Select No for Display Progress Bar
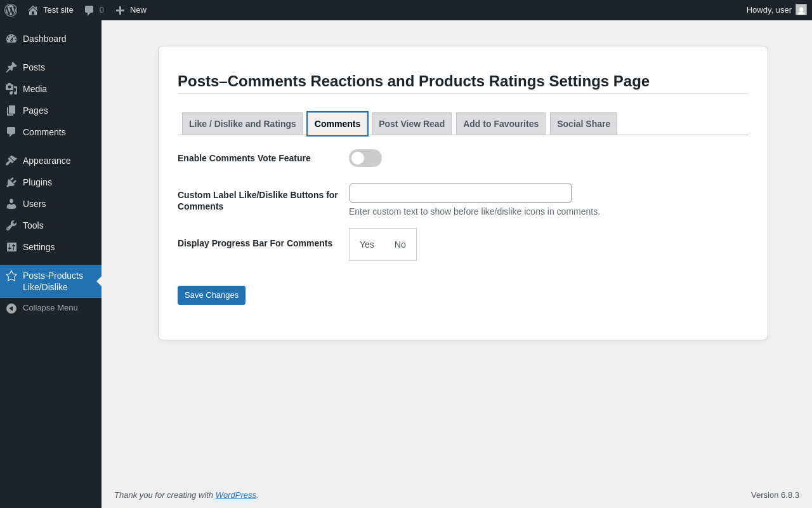Image resolution: width=812 pixels, height=508 pixels. (x=400, y=244)
